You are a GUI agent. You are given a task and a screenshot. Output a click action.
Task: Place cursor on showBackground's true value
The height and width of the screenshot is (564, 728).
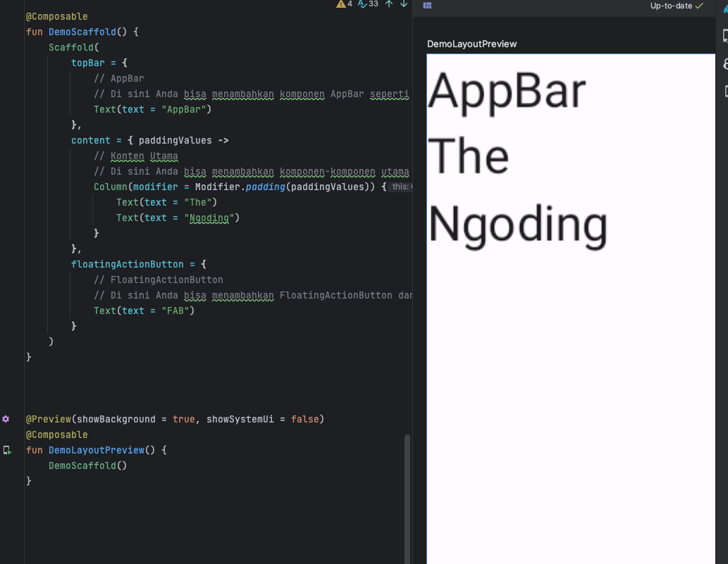pos(183,419)
